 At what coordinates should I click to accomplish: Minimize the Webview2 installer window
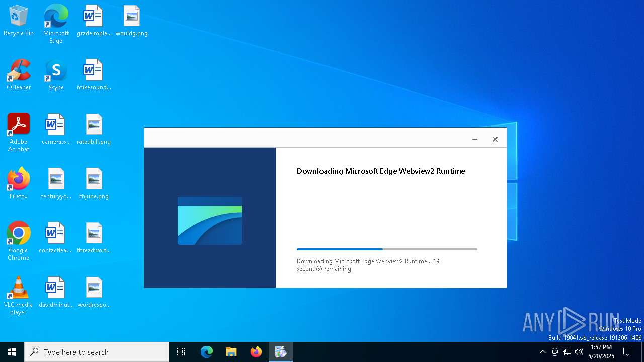pos(474,139)
